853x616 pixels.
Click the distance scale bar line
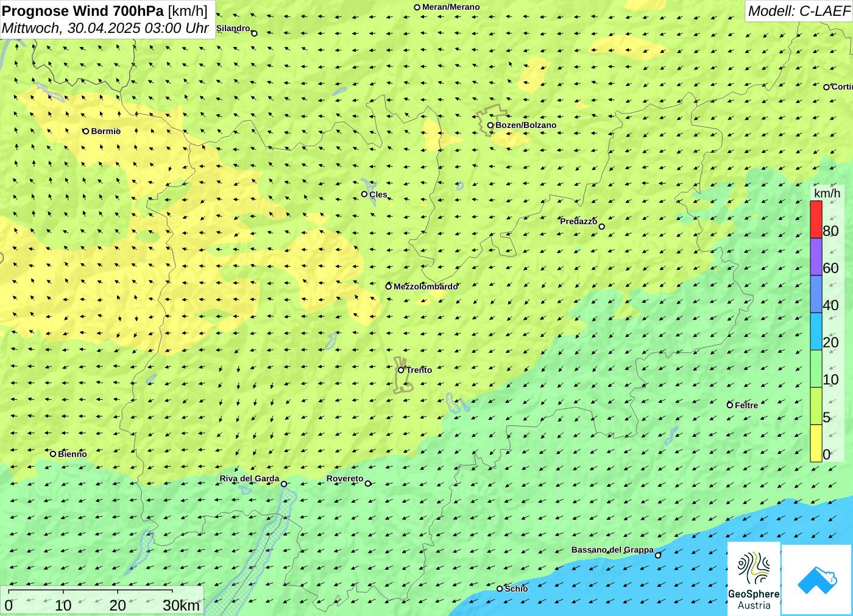(91, 590)
